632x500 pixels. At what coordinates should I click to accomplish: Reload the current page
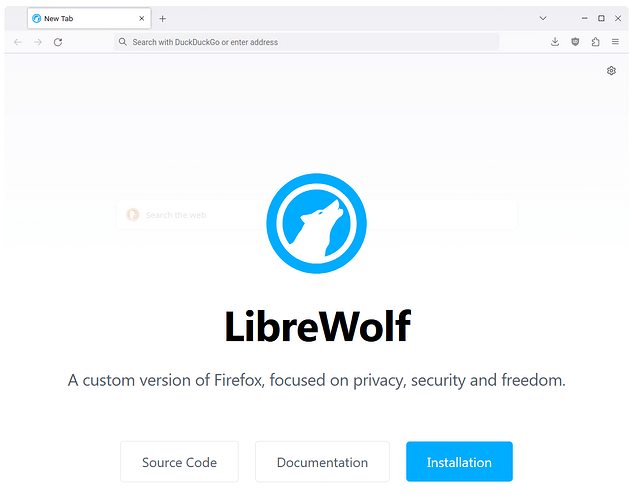tap(58, 42)
